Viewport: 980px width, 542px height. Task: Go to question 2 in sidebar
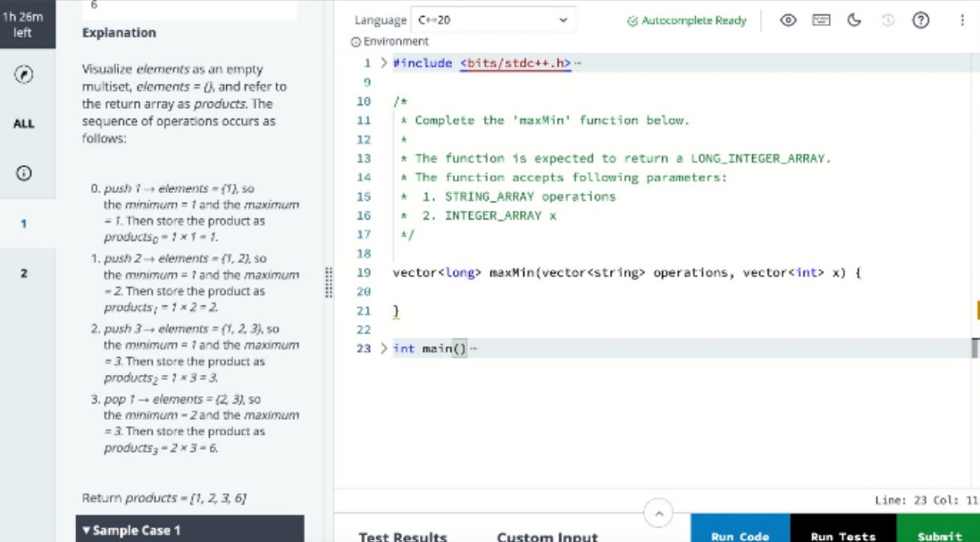pos(24,273)
